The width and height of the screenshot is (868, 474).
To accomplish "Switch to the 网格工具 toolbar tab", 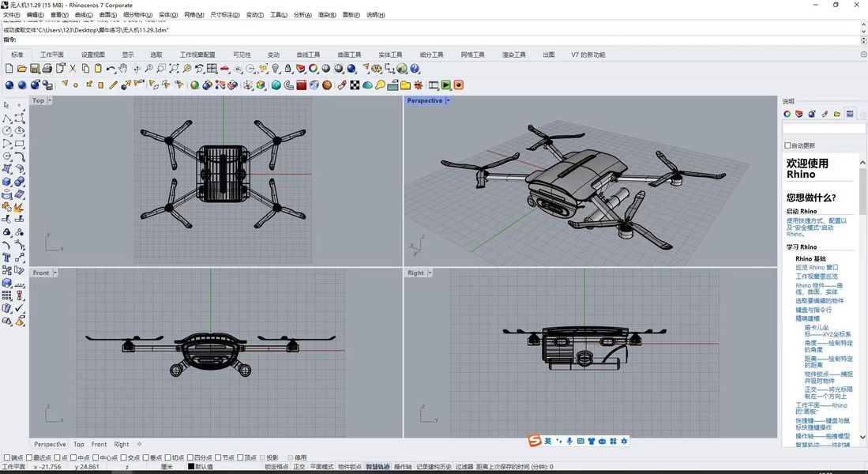I will [x=472, y=55].
